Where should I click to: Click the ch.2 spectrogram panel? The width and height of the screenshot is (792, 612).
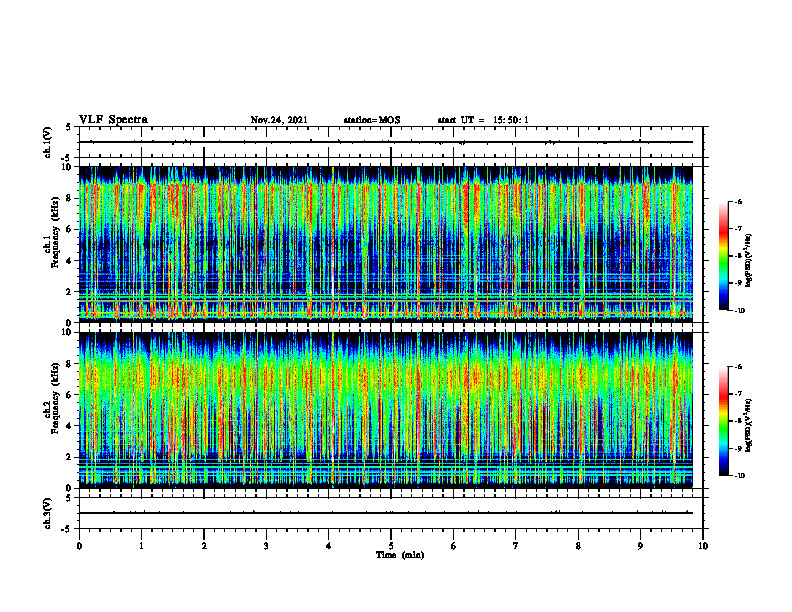tap(386, 410)
